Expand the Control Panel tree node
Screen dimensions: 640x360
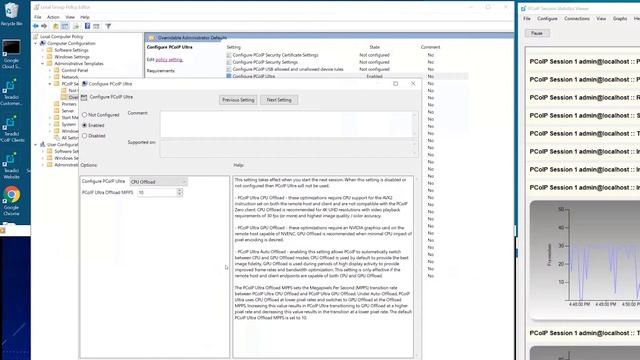click(50, 71)
